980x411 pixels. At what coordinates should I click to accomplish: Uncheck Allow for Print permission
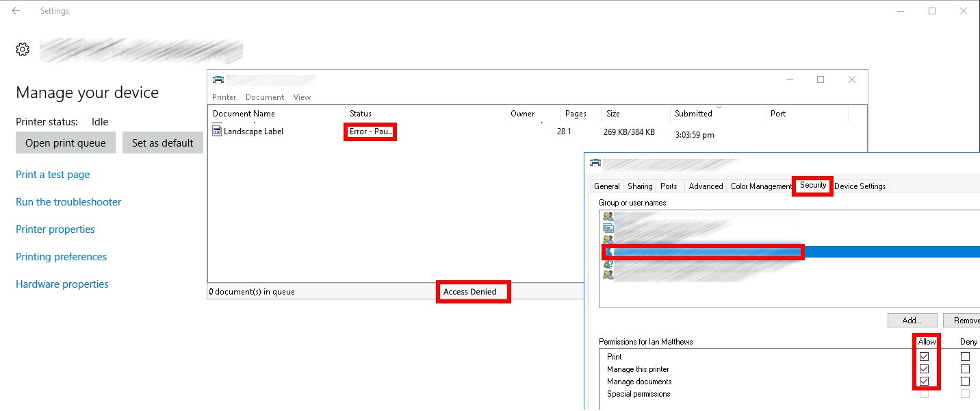click(925, 357)
